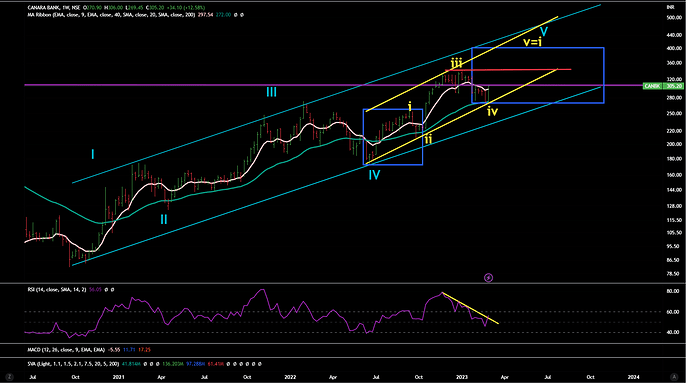Select the cyan wave 'I' label
The height and width of the screenshot is (383, 690).
point(92,154)
